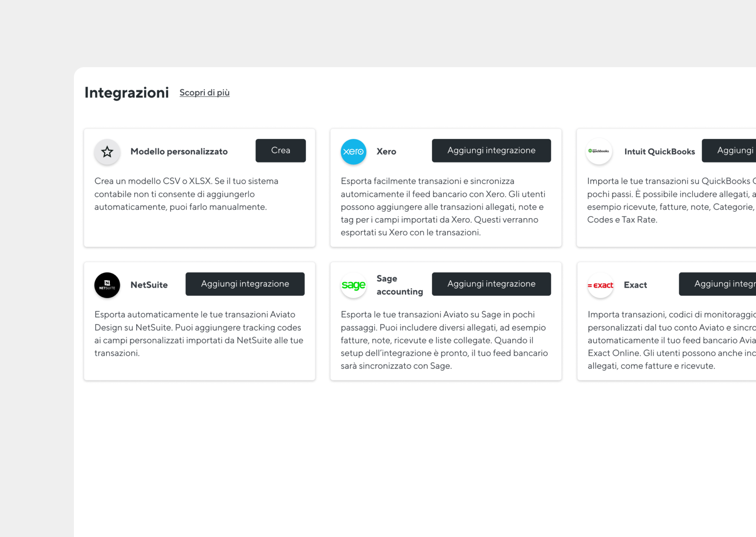
Task: Add the NetSuite integration
Action: pyautogui.click(x=245, y=284)
